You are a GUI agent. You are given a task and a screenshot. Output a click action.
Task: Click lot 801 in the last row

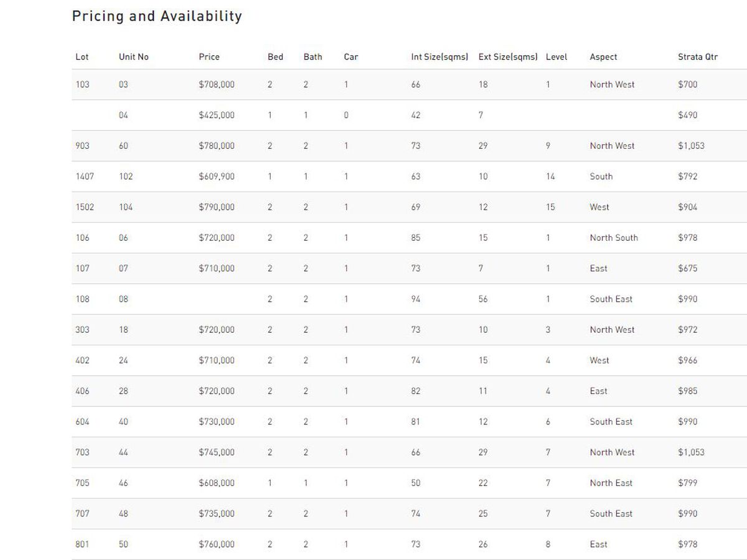pos(82,544)
